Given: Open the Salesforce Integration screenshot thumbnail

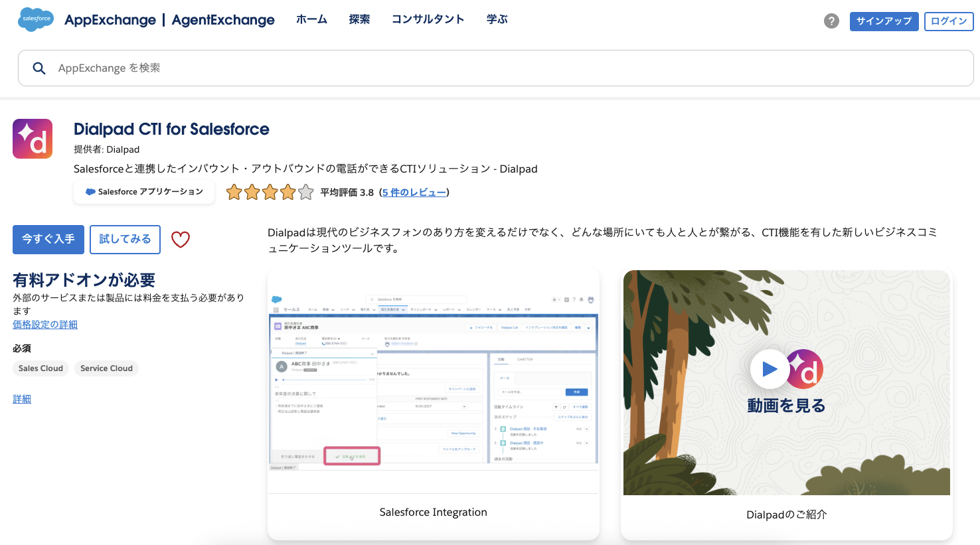Looking at the screenshot, I should (x=433, y=381).
